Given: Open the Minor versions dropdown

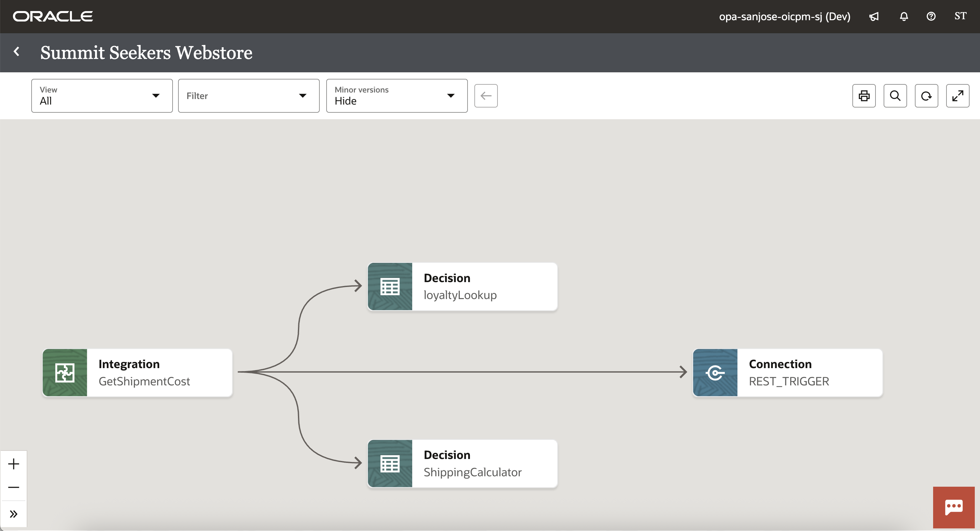Looking at the screenshot, I should tap(397, 96).
